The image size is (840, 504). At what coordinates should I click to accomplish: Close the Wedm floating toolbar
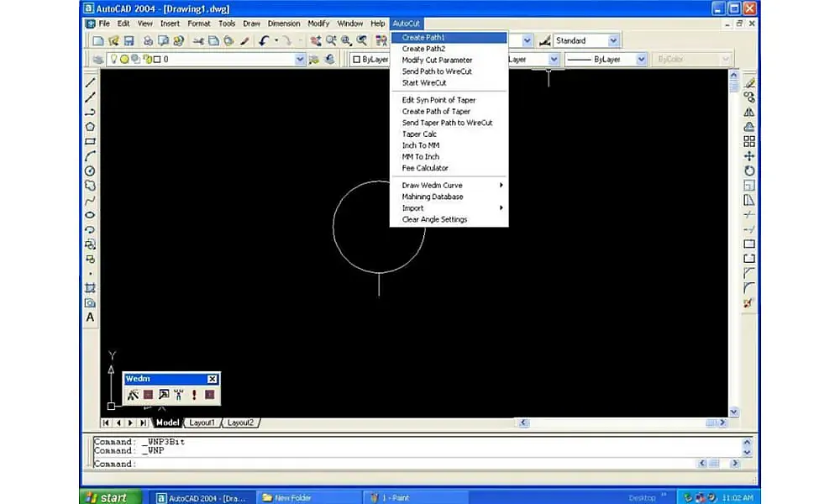click(x=213, y=379)
